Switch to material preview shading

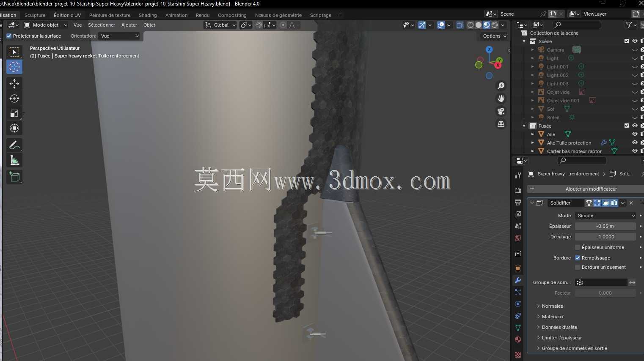487,25
